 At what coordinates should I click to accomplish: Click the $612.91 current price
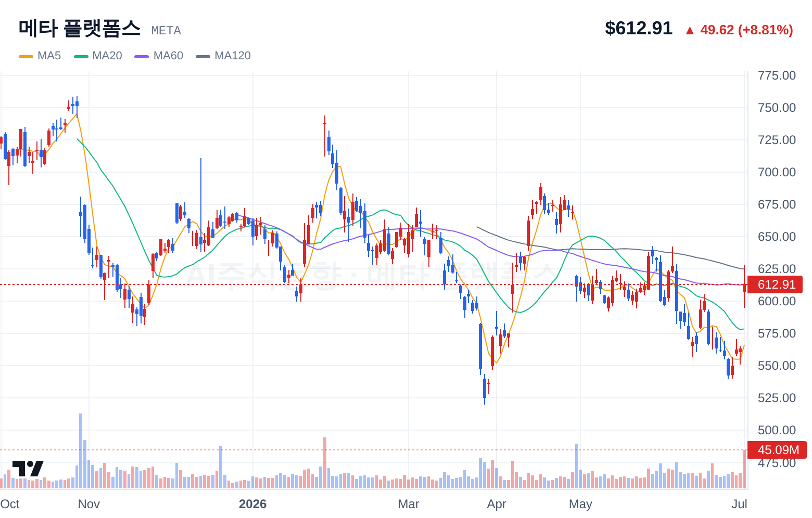coord(639,28)
